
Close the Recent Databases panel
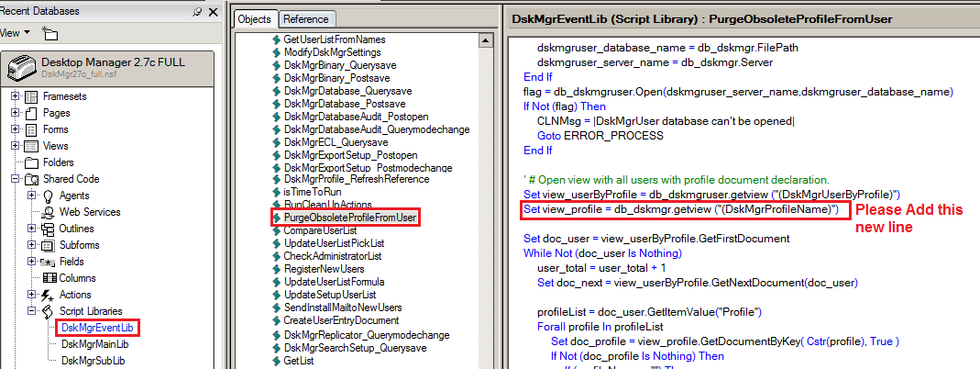[x=213, y=11]
